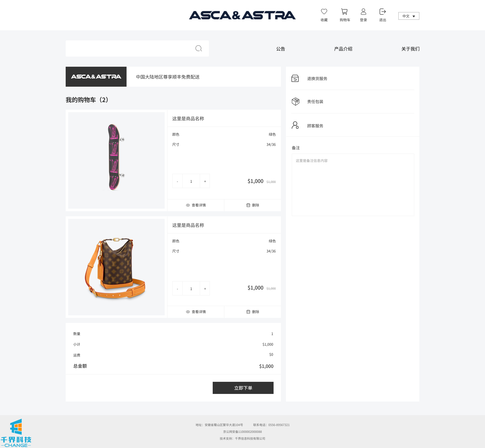Open the customer service entry
The height and width of the screenshot is (448, 485).
(315, 126)
